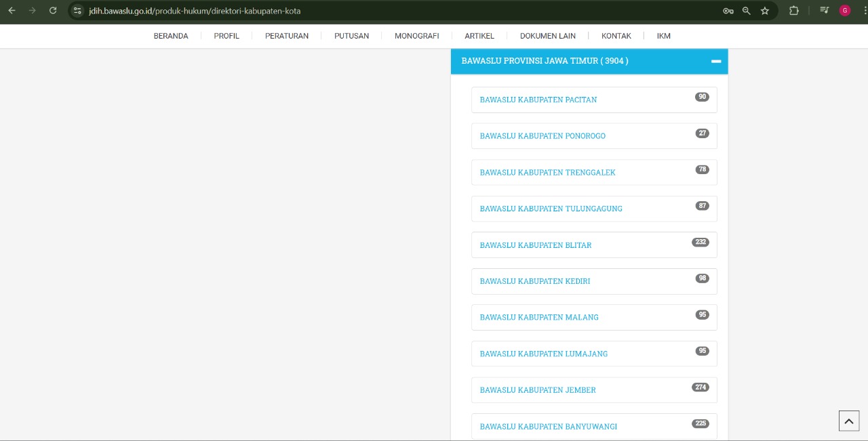Click the zoom magnifier icon in address bar
The height and width of the screenshot is (441, 868).
pos(746,11)
